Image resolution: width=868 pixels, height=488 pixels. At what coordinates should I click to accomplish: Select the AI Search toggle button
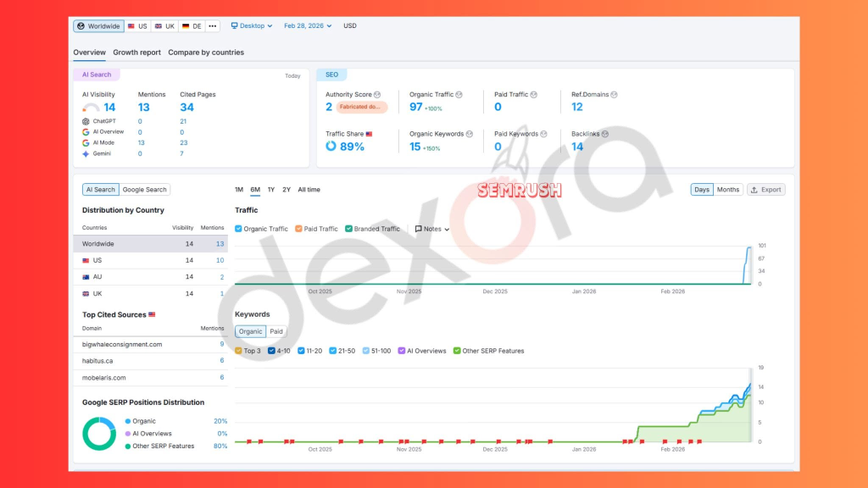(x=101, y=190)
